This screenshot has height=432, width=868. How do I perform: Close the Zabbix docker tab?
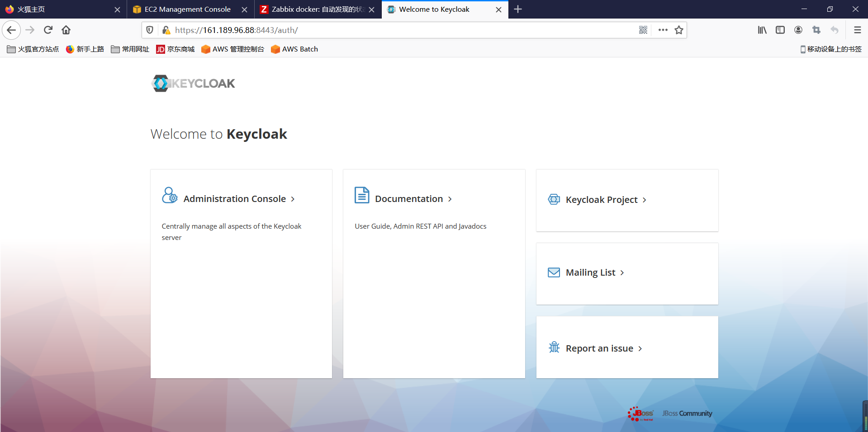pos(371,9)
